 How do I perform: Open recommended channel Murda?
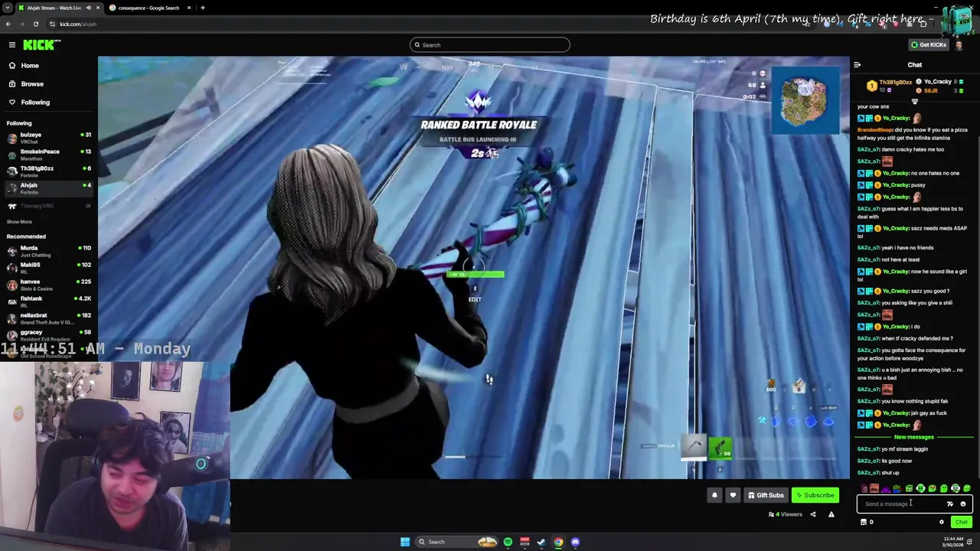point(47,251)
